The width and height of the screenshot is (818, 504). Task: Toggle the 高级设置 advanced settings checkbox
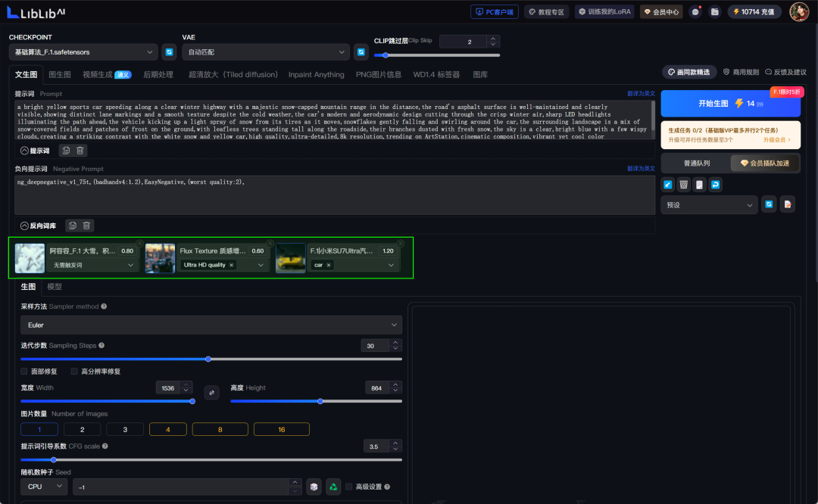pyautogui.click(x=349, y=487)
